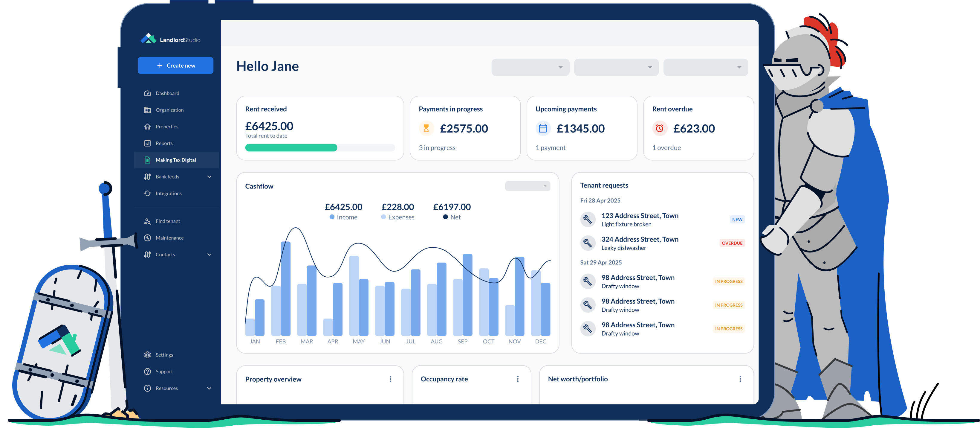Select the Making Tax Digital icon

point(148,160)
